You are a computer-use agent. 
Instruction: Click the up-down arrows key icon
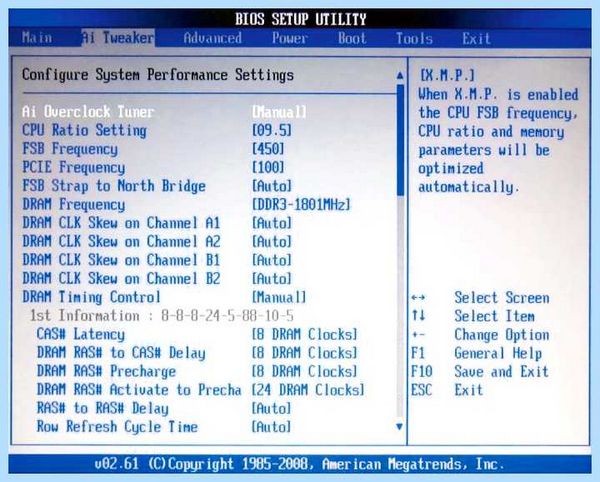pyautogui.click(x=418, y=316)
